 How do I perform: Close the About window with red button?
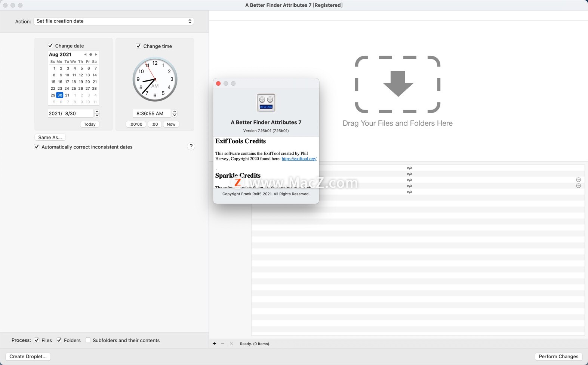pyautogui.click(x=218, y=83)
